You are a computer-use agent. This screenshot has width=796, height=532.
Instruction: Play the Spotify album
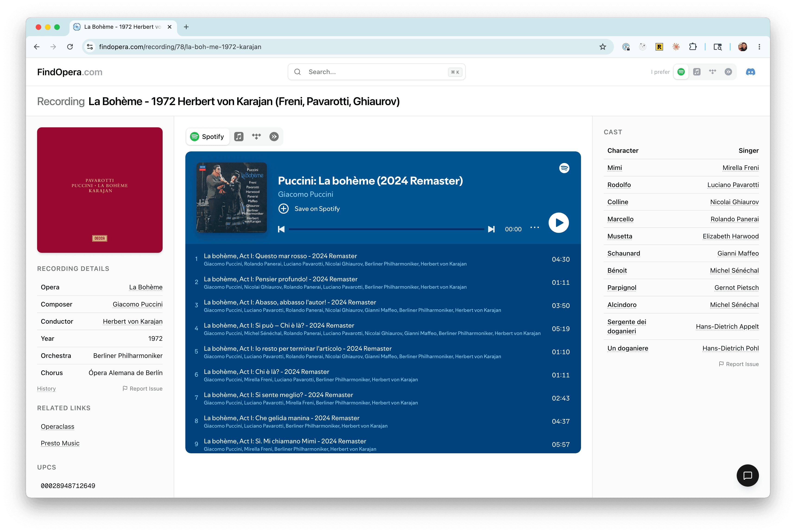[559, 222]
